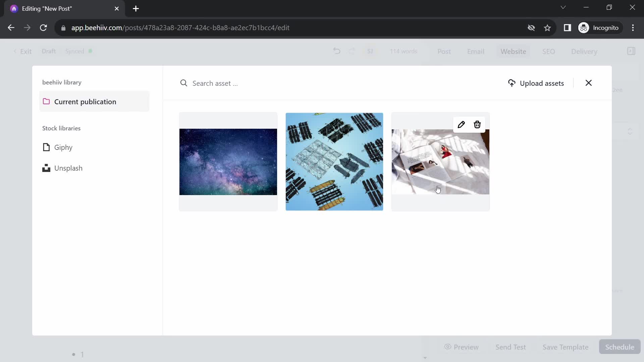Screen dimensions: 644x362
Task: Click the edit (pencil) icon on third image
Action: [461, 124]
